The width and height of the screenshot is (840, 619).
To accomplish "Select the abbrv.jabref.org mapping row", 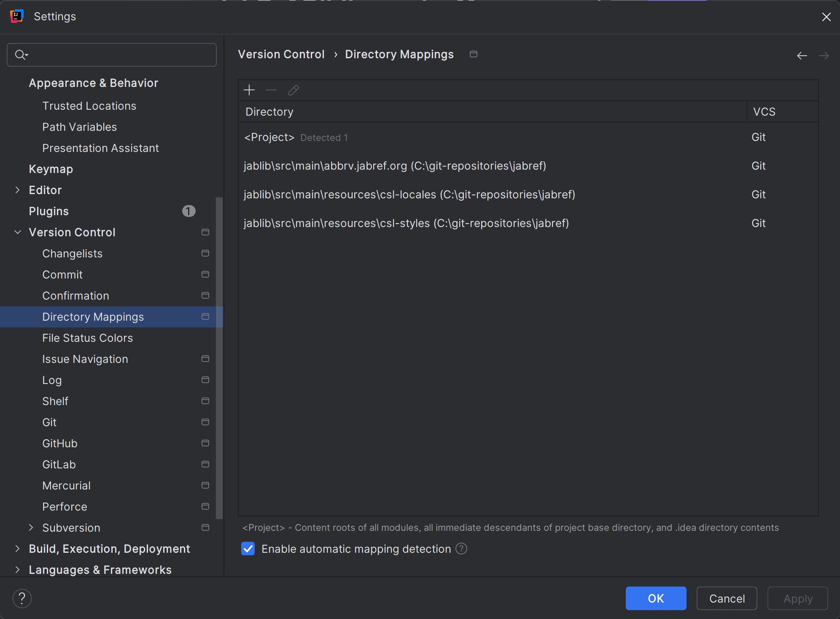I will coord(528,166).
